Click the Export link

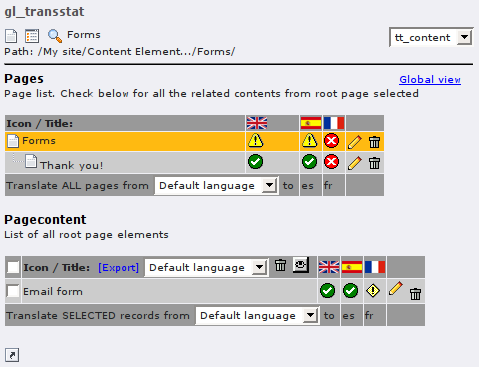click(118, 268)
